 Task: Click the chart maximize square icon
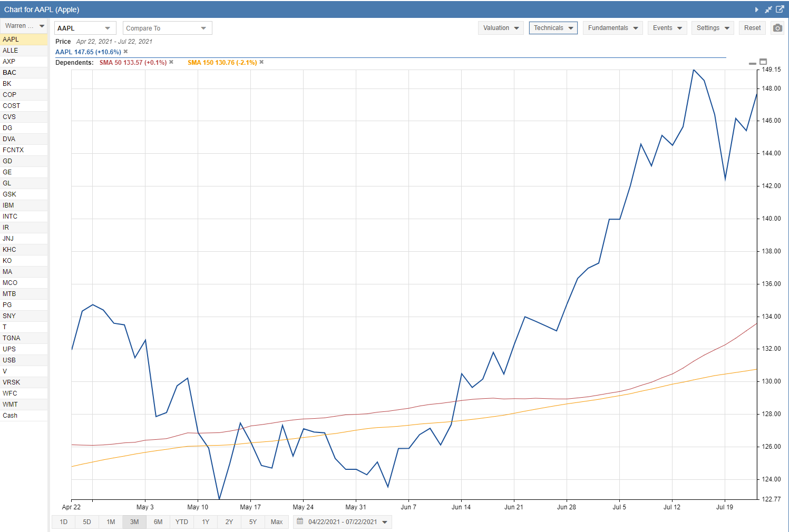[x=763, y=62]
